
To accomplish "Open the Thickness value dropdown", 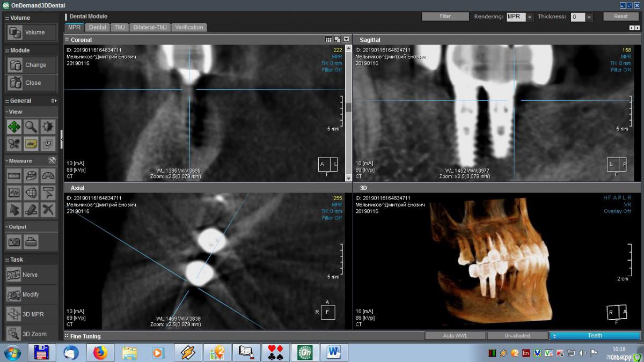I will tap(589, 17).
